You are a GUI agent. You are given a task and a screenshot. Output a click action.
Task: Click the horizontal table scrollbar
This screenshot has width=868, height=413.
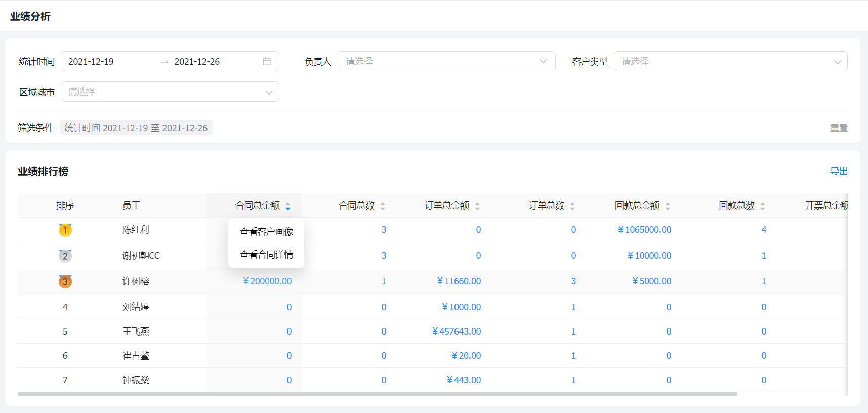pyautogui.click(x=377, y=394)
